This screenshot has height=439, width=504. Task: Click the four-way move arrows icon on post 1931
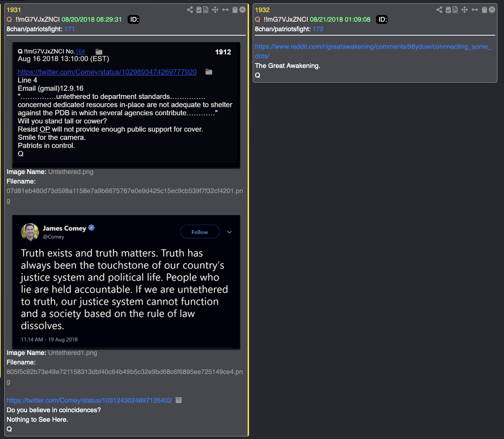tap(215, 10)
